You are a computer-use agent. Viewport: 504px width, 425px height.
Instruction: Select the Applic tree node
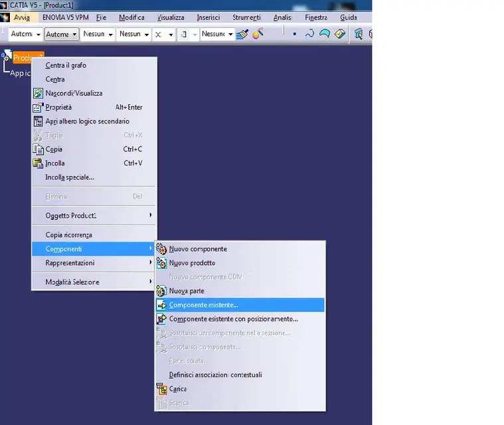click(20, 73)
